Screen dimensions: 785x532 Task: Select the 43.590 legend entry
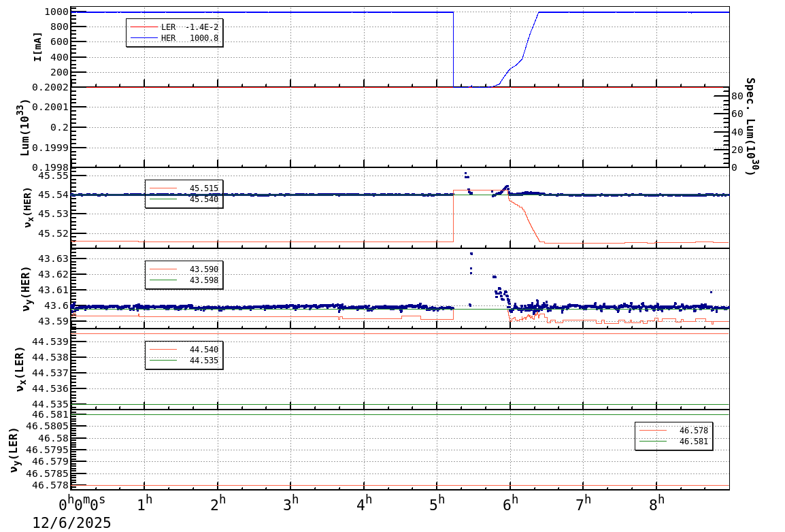[184, 269]
